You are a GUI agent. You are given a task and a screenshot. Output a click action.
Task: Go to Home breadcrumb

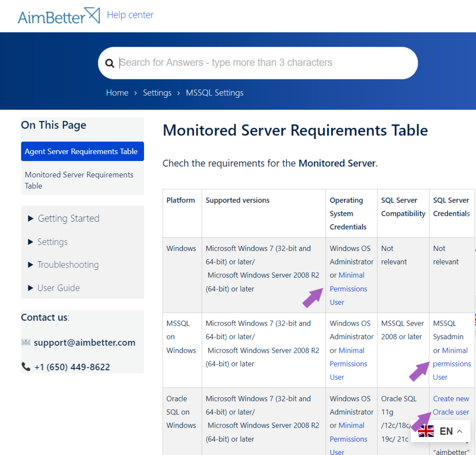click(117, 93)
